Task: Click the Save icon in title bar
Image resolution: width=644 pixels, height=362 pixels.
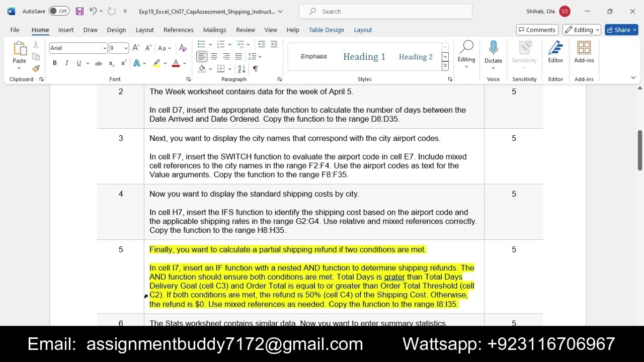Action: [x=79, y=11]
